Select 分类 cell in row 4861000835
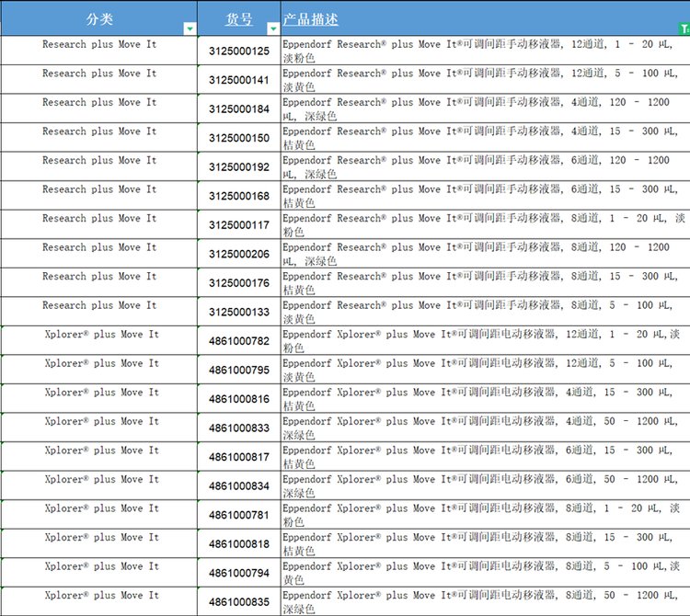The height and width of the screenshot is (616, 690). (x=98, y=602)
